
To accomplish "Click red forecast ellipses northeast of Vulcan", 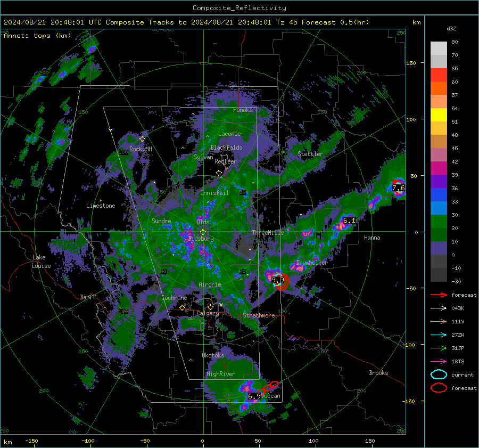I will pyautogui.click(x=268, y=387).
